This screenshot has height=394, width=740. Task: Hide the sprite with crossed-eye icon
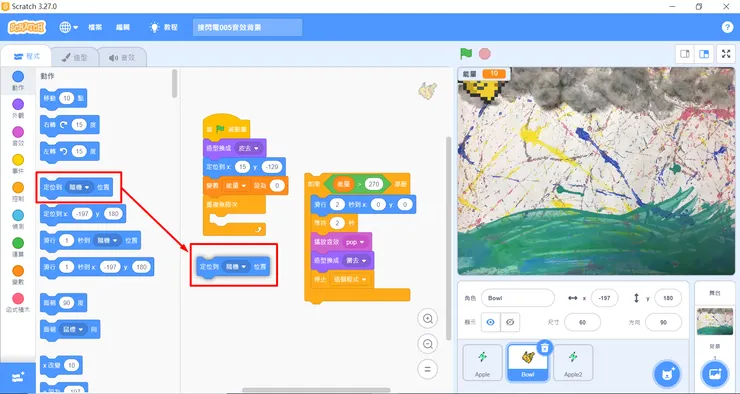coord(510,322)
